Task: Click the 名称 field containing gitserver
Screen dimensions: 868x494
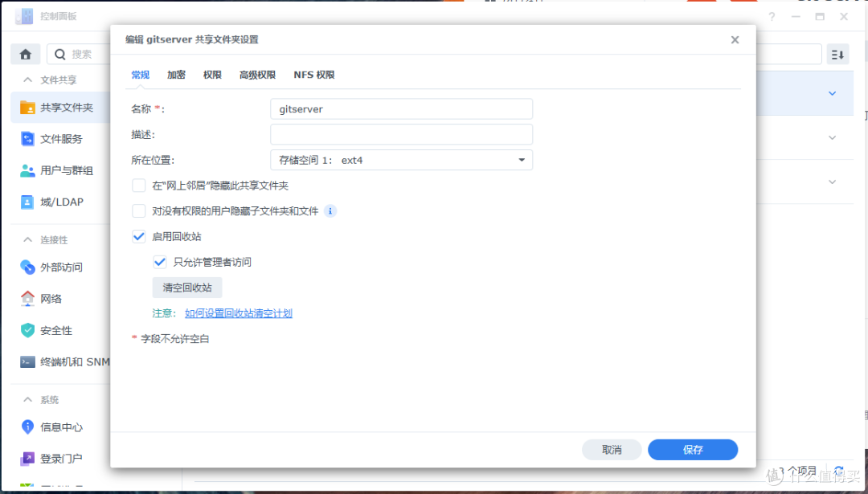Action: (401, 109)
